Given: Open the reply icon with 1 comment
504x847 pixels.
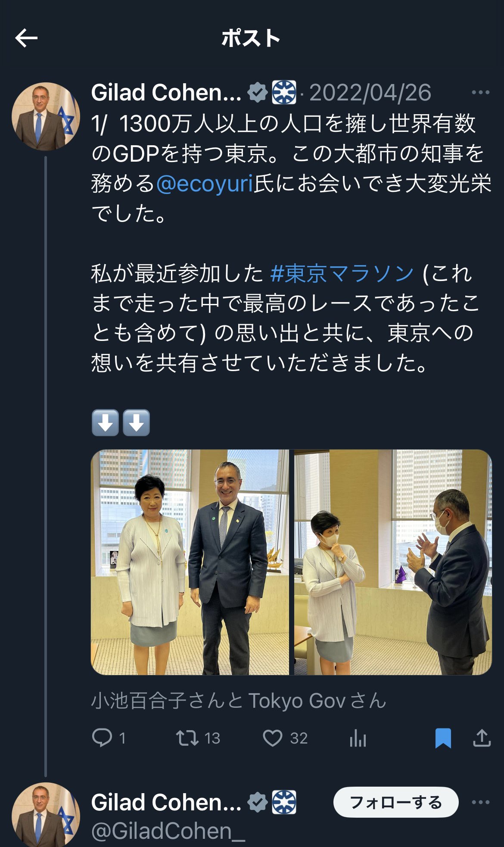Looking at the screenshot, I should [102, 738].
